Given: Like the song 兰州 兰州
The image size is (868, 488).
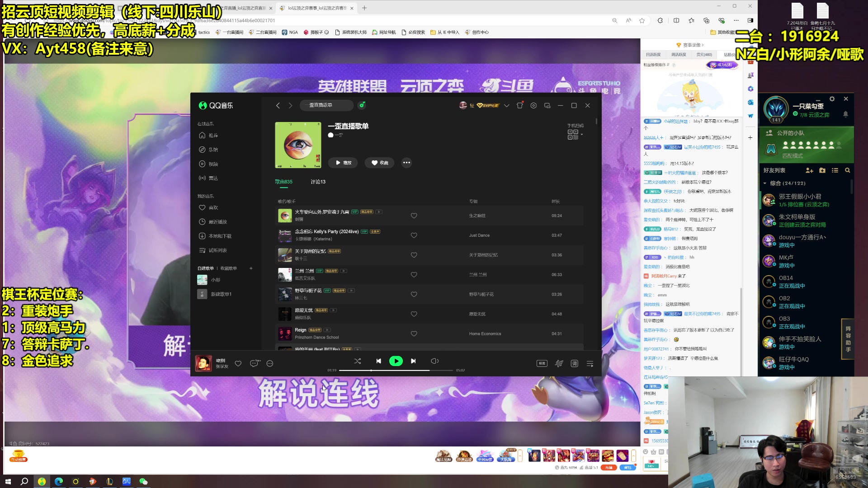Looking at the screenshot, I should pyautogui.click(x=414, y=275).
